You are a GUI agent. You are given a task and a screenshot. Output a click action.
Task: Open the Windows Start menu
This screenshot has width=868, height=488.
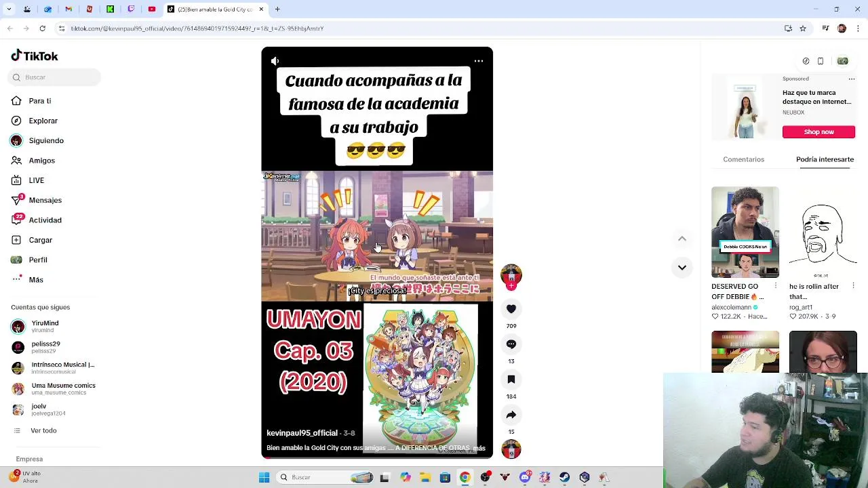click(264, 478)
